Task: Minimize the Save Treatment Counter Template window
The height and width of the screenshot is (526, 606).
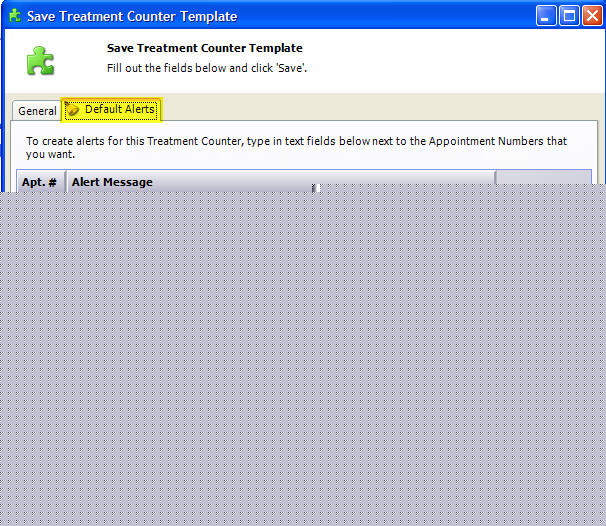Action: click(546, 16)
